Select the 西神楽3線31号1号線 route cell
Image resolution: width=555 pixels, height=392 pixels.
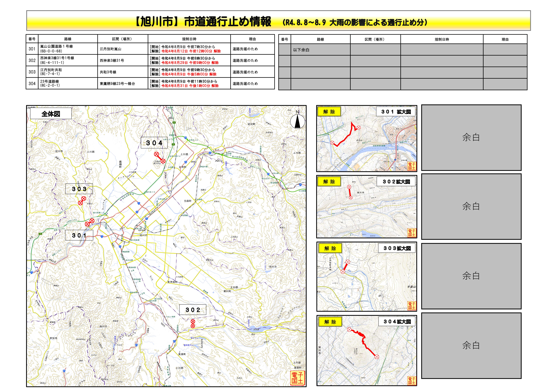68,60
